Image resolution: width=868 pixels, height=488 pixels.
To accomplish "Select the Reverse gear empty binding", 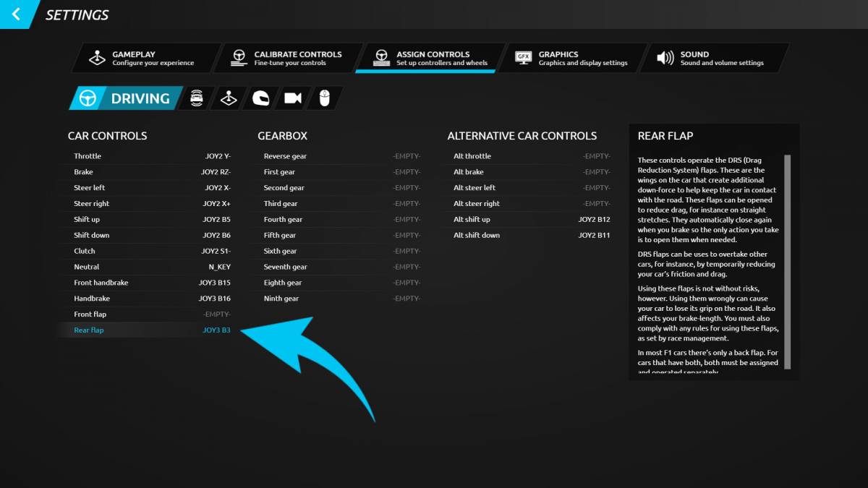I will (x=406, y=156).
